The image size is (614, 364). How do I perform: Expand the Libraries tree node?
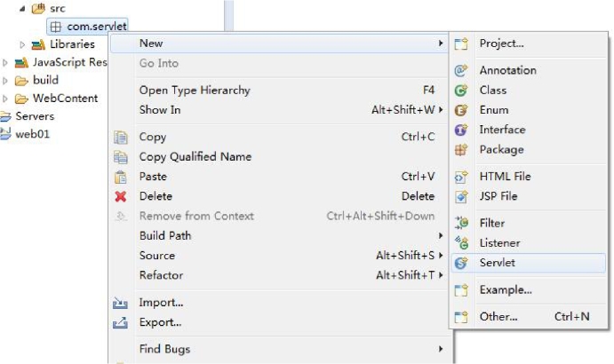click(22, 44)
